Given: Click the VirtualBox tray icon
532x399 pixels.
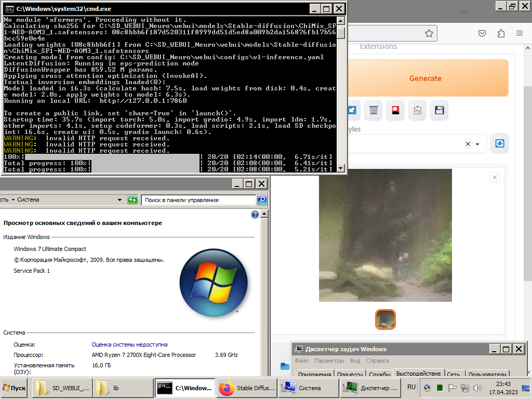Looking at the screenshot, I should tap(427, 388).
